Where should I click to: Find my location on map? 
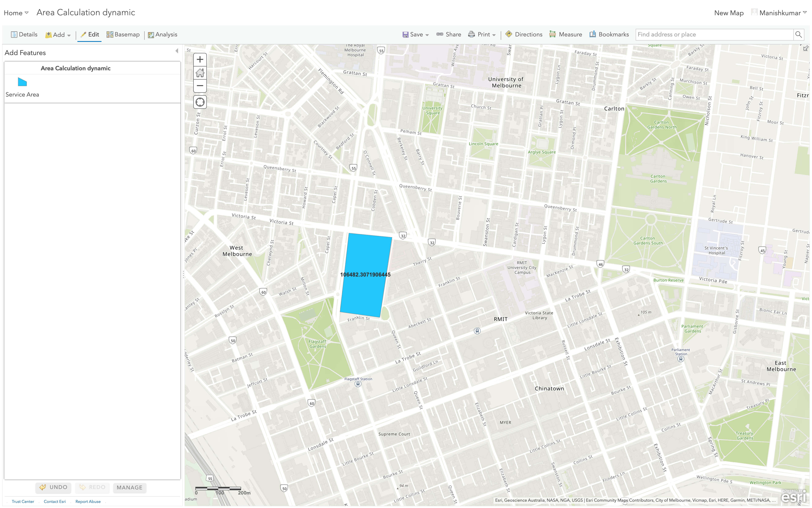point(200,102)
